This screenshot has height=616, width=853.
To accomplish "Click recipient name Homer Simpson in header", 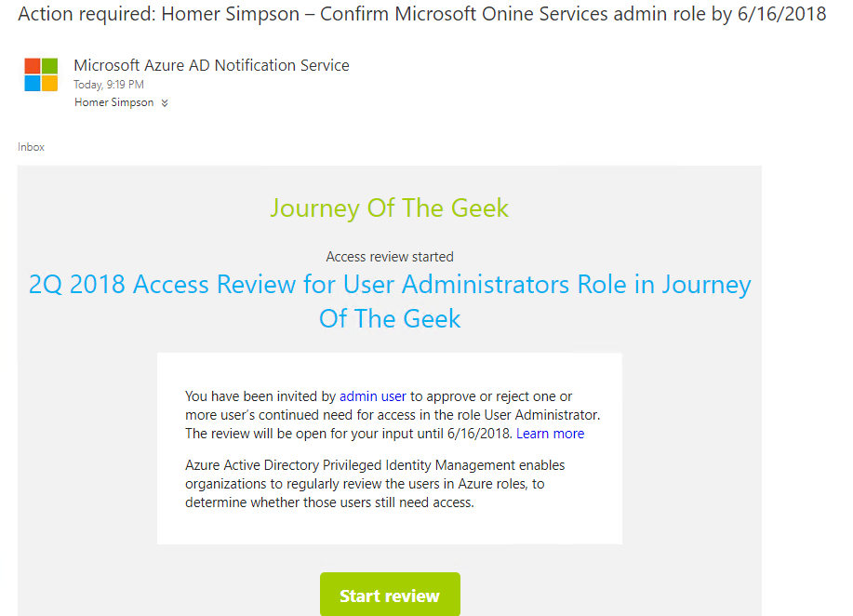I will click(x=113, y=102).
